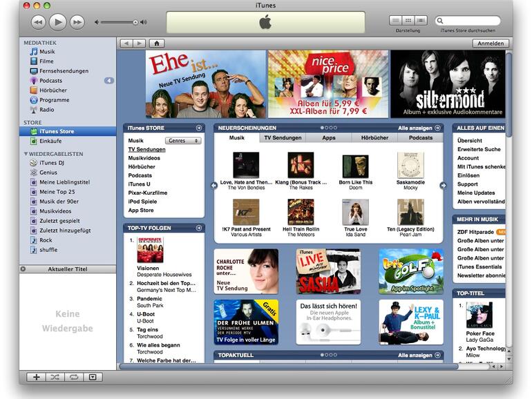
Task: Click the play button
Action: pyautogui.click(x=58, y=22)
